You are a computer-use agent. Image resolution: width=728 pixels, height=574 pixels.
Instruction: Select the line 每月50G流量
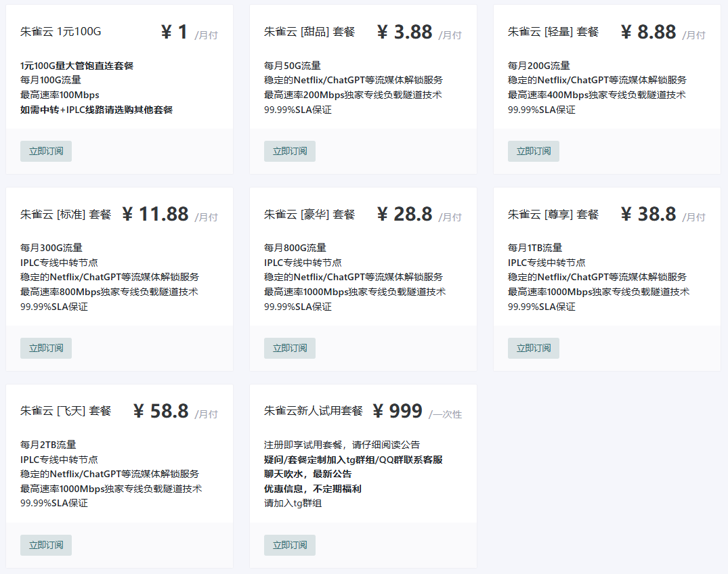tap(293, 66)
